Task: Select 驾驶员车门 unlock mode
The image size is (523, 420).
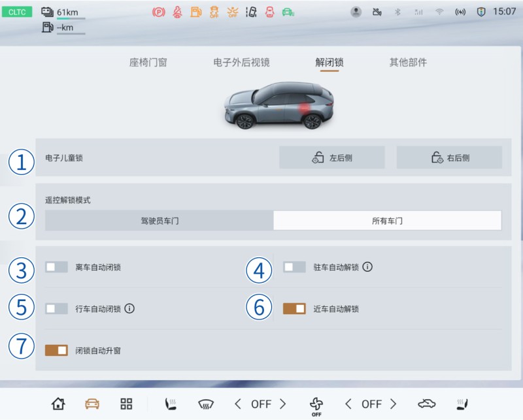Action: pos(160,220)
